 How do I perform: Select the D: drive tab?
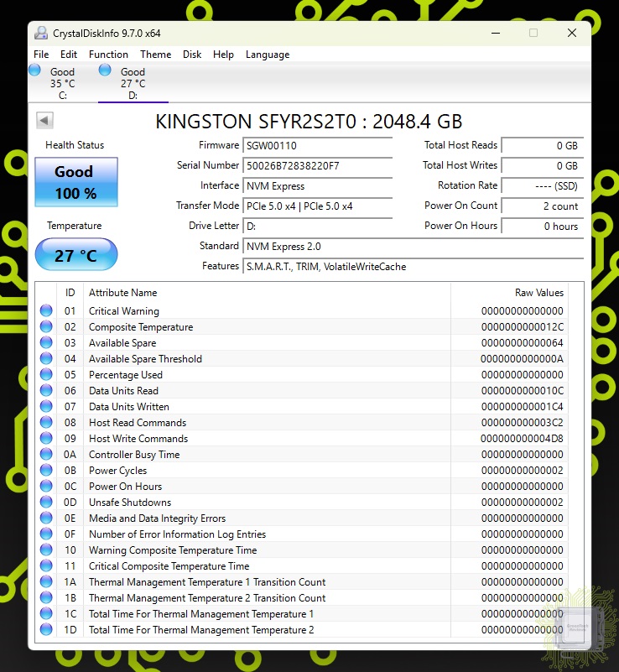pos(133,83)
